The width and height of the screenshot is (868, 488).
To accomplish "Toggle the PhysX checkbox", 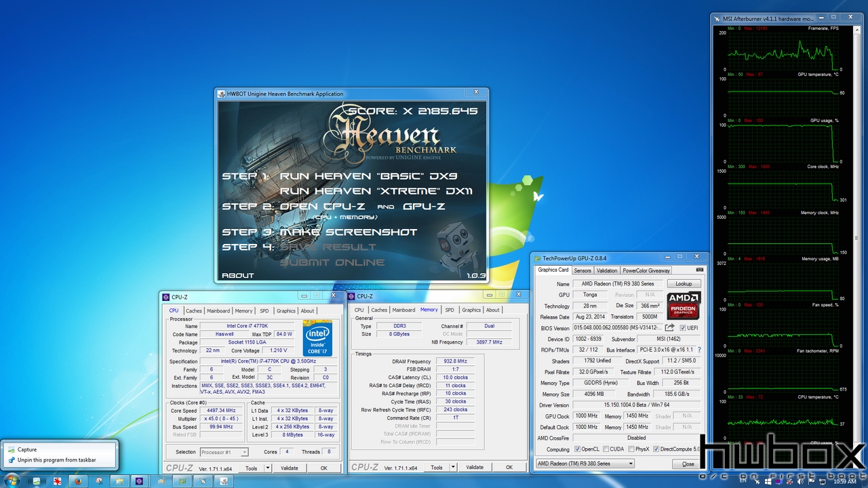I will click(631, 449).
